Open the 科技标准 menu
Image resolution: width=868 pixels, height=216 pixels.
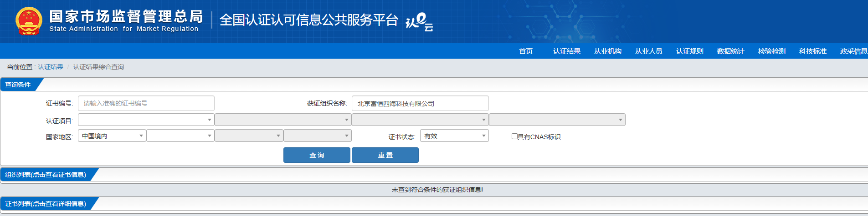(813, 51)
